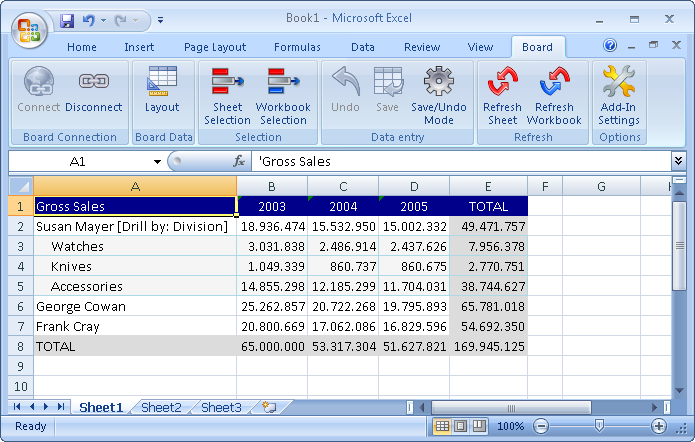Click the zoom slider handle
Image resolution: width=695 pixels, height=442 pixels.
(599, 426)
